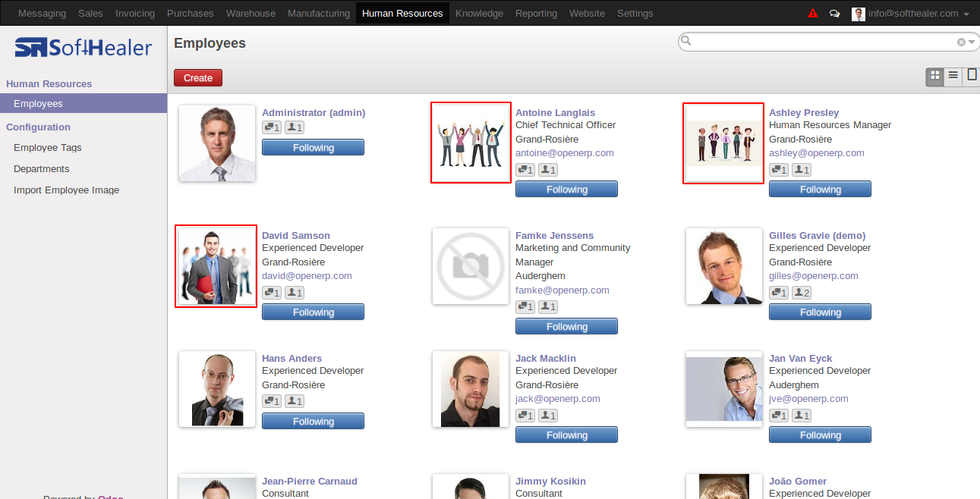Screen dimensions: 980x499
Task: Click Jack Macklin messages count icon
Action: point(525,416)
